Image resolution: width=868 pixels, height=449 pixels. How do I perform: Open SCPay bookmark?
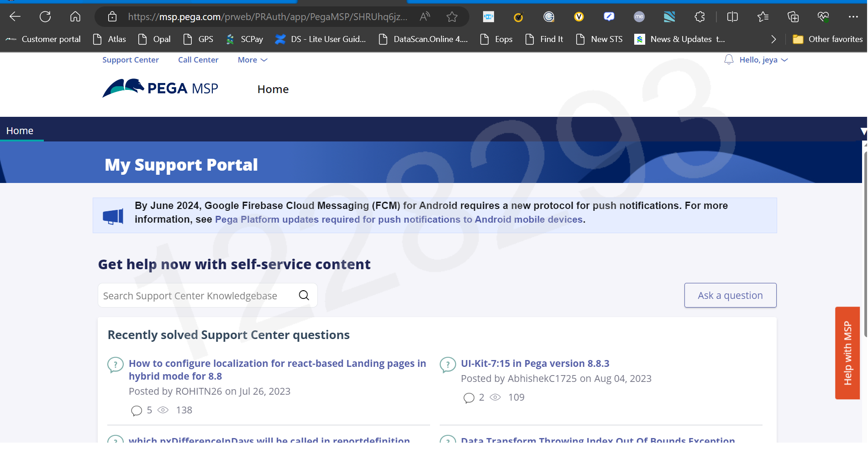point(245,39)
